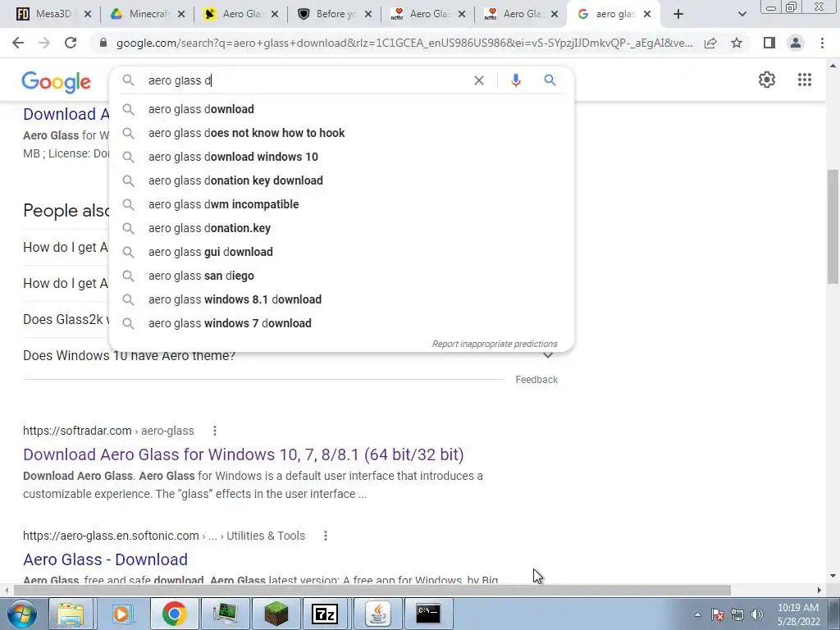Image resolution: width=840 pixels, height=630 pixels.
Task: Open the Chrome side panel icon
Action: click(x=769, y=43)
